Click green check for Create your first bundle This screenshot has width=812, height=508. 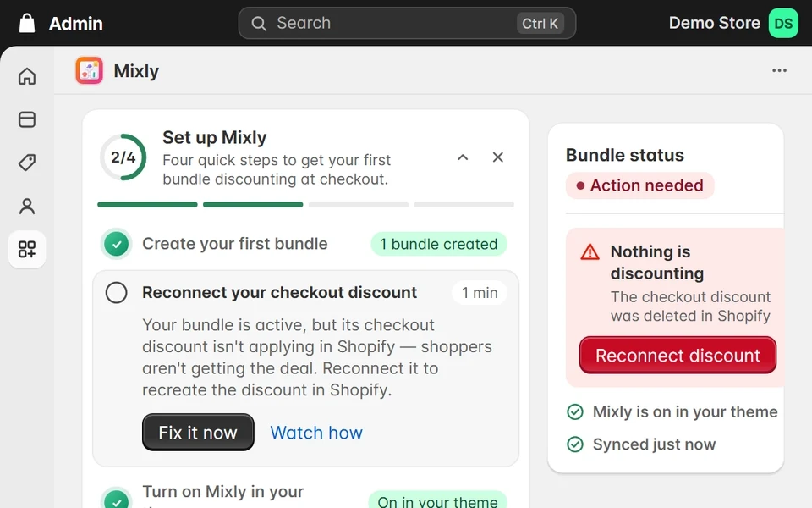[x=117, y=244]
